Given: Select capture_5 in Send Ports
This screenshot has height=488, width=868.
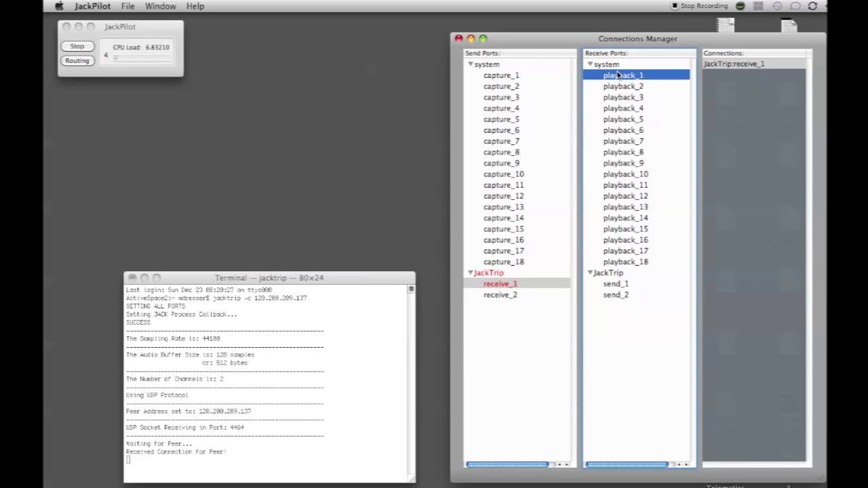Looking at the screenshot, I should point(501,119).
